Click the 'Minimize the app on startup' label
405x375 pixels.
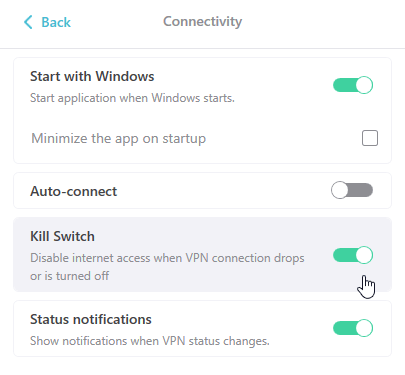pos(118,138)
